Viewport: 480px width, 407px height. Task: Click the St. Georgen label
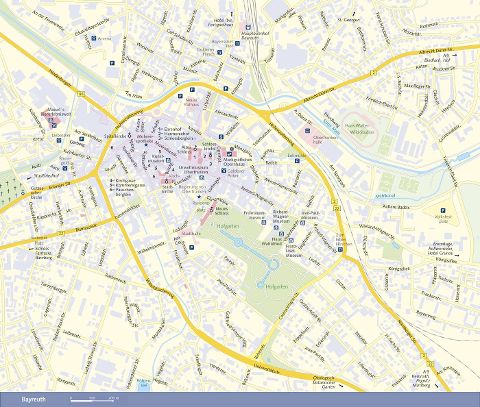coord(348,20)
